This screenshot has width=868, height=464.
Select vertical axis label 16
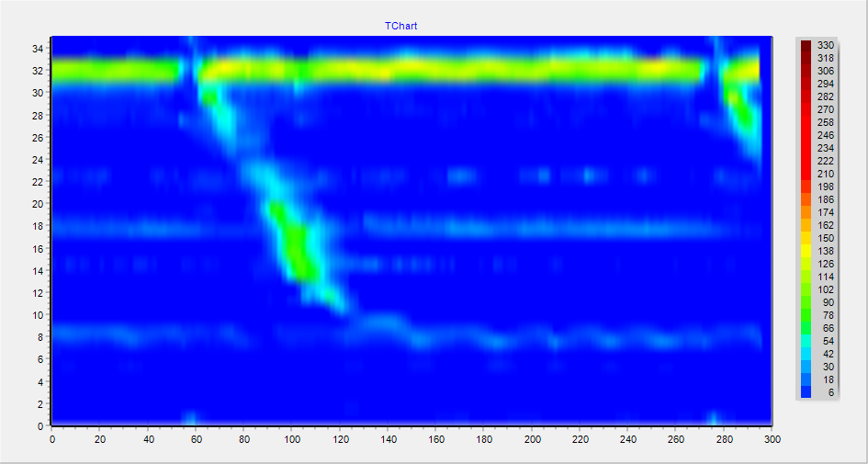[39, 248]
